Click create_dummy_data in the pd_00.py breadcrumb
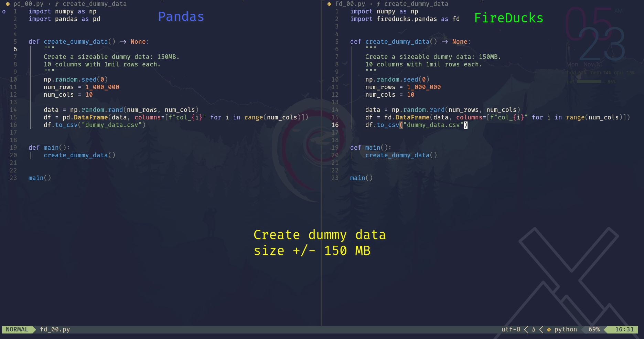Image resolution: width=644 pixels, height=339 pixels. (95, 4)
